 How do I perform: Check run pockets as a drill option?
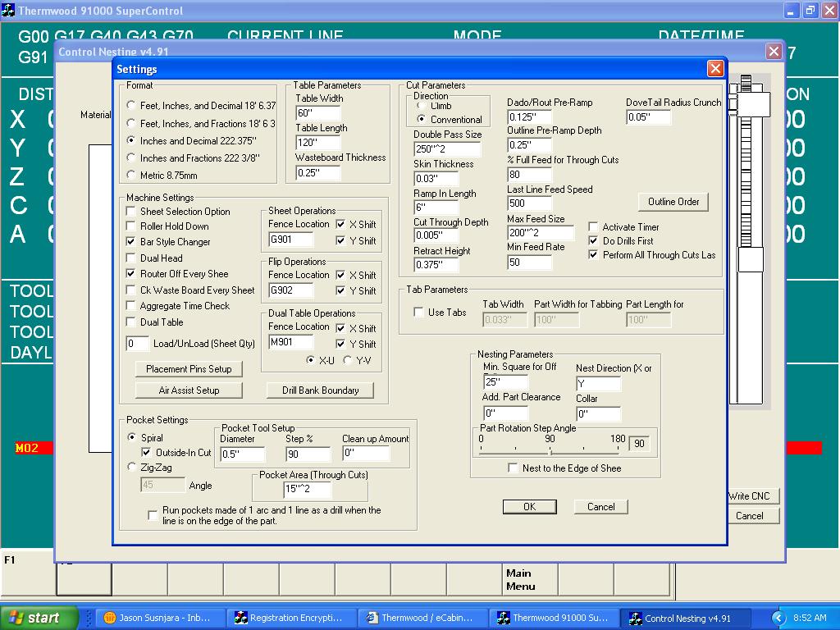153,515
